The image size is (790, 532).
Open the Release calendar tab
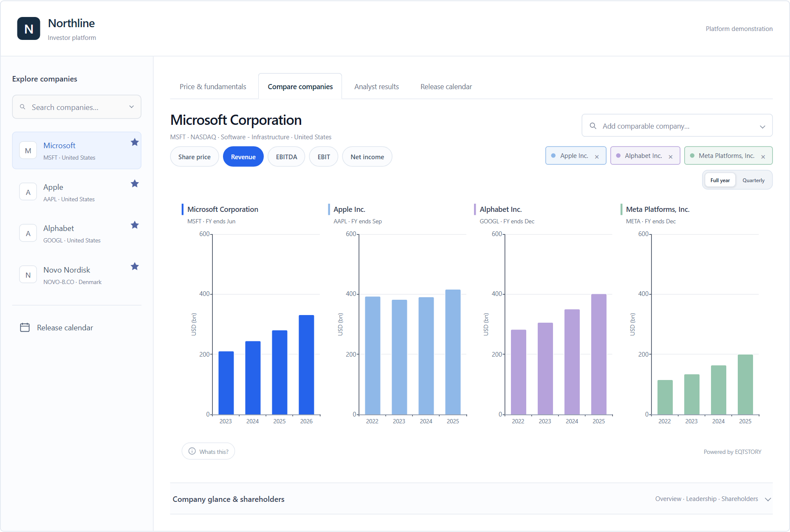tap(446, 87)
